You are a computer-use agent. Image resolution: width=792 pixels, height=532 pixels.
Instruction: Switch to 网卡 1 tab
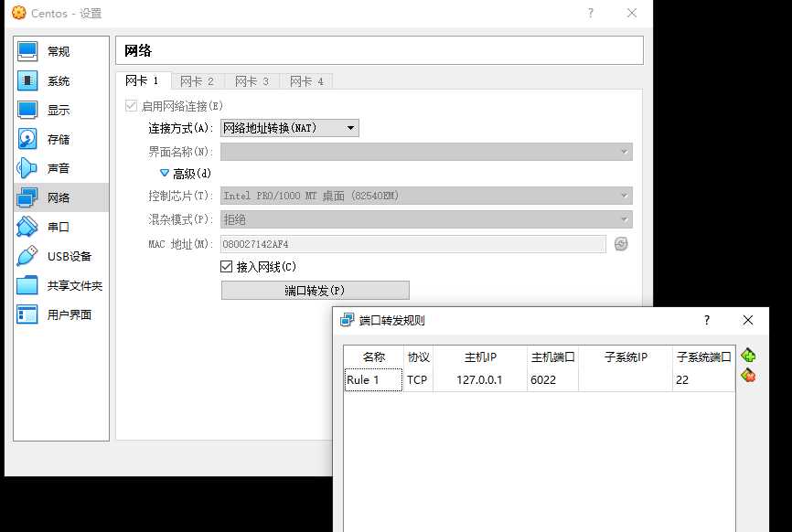tap(143, 80)
